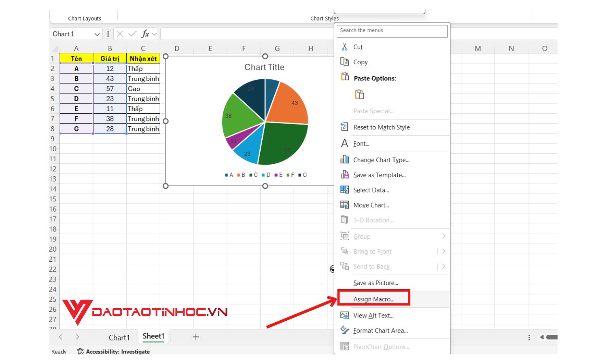Expand the Bring to Front submenu arrow

[x=444, y=251]
